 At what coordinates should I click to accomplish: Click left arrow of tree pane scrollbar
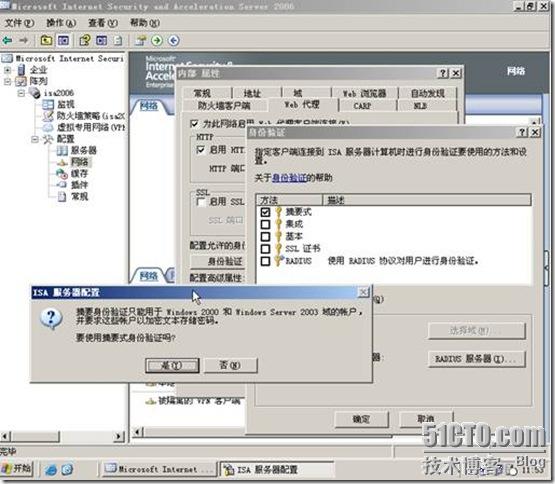5,436
